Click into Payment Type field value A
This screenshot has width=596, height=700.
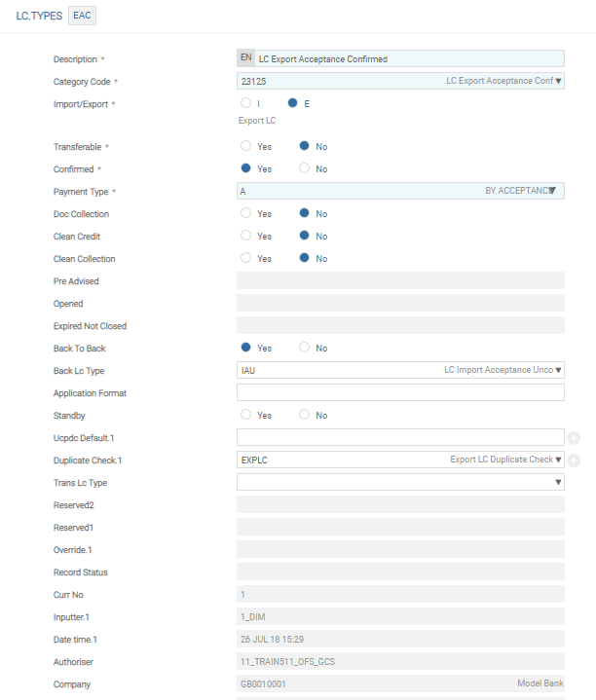pos(400,191)
